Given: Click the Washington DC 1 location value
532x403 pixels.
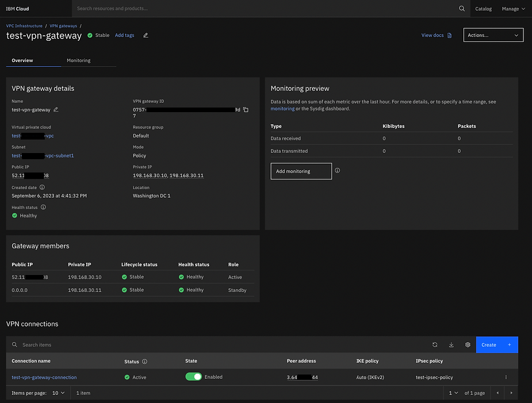Looking at the screenshot, I should click(x=152, y=195).
